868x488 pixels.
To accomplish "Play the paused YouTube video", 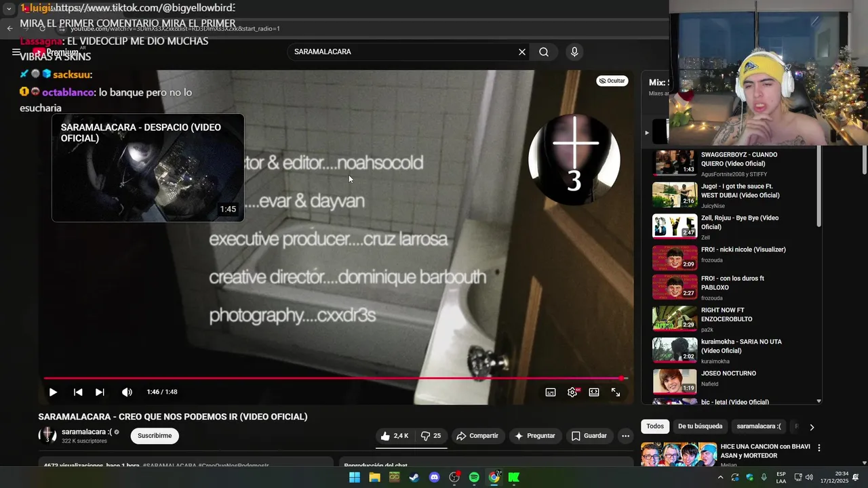I will [53, 392].
